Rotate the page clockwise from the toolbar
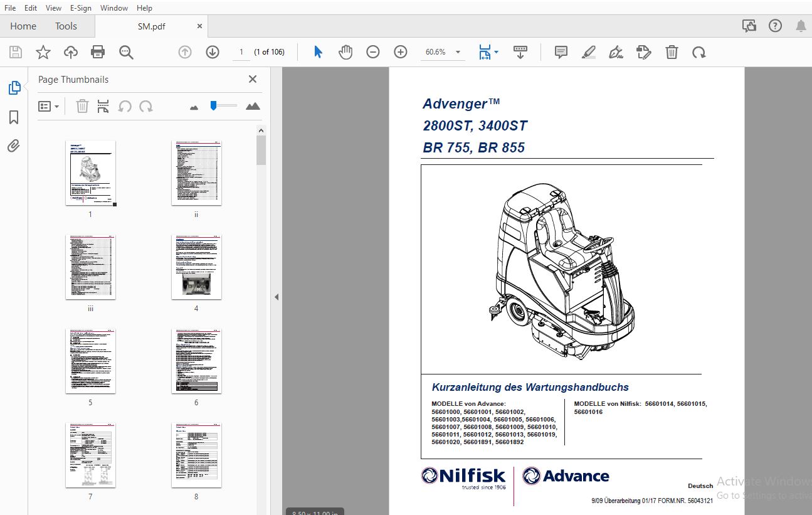This screenshot has height=515, width=812. (699, 52)
